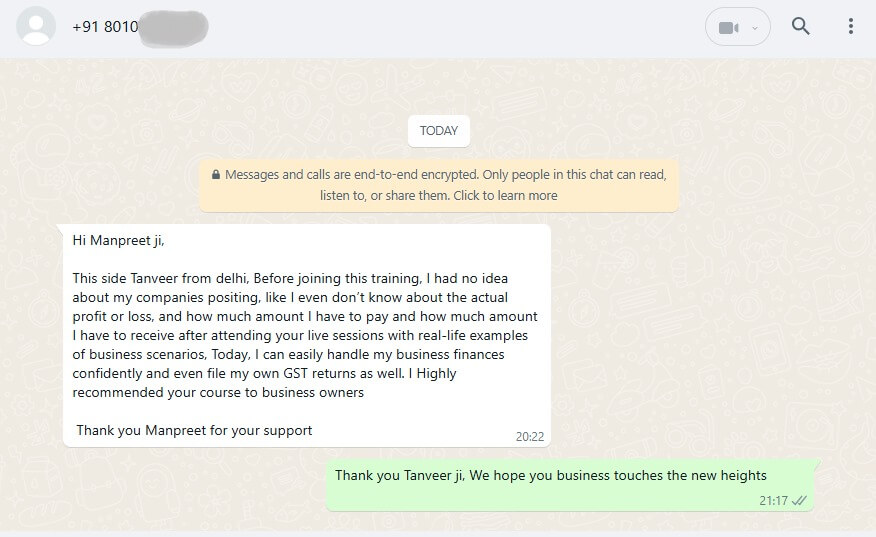Select Tanveer's long testimonial message bubble
This screenshot has height=537, width=876.
306,335
